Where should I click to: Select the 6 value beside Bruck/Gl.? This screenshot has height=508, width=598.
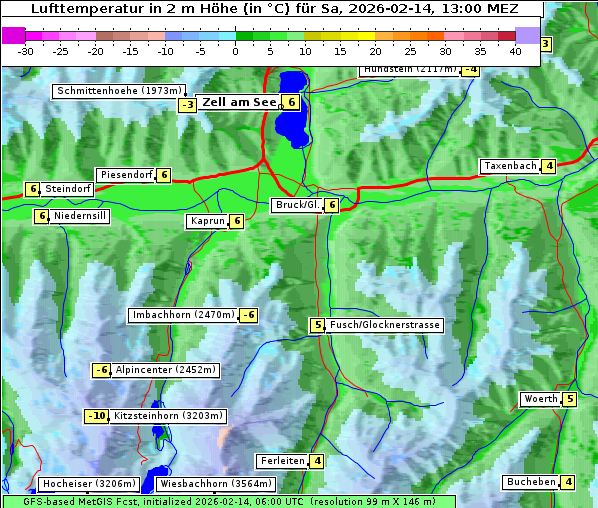click(x=332, y=205)
